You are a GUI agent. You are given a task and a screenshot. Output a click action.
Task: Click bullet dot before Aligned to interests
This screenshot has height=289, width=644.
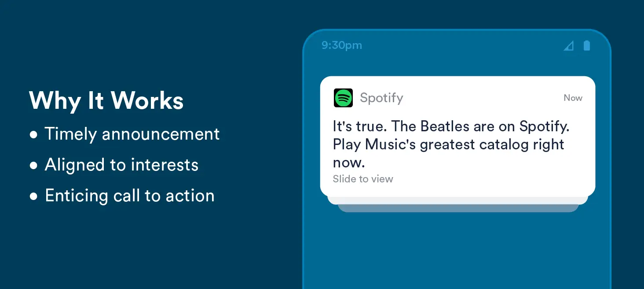[33, 166]
